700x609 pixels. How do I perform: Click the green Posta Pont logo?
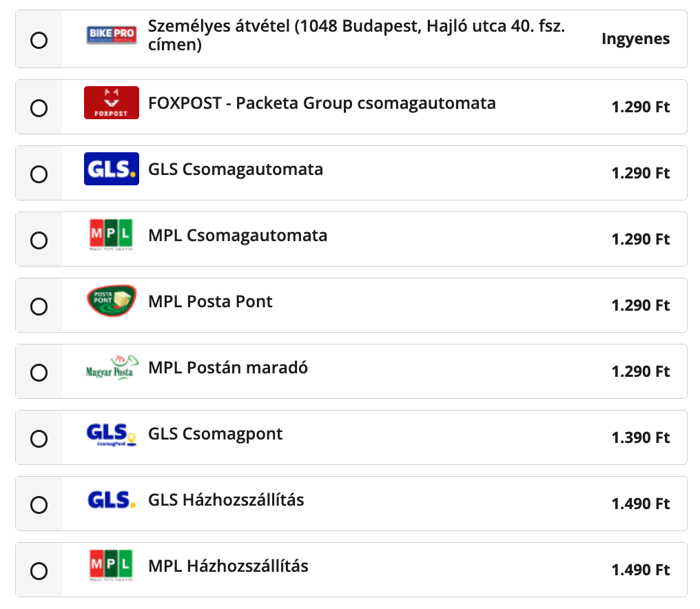(x=111, y=301)
